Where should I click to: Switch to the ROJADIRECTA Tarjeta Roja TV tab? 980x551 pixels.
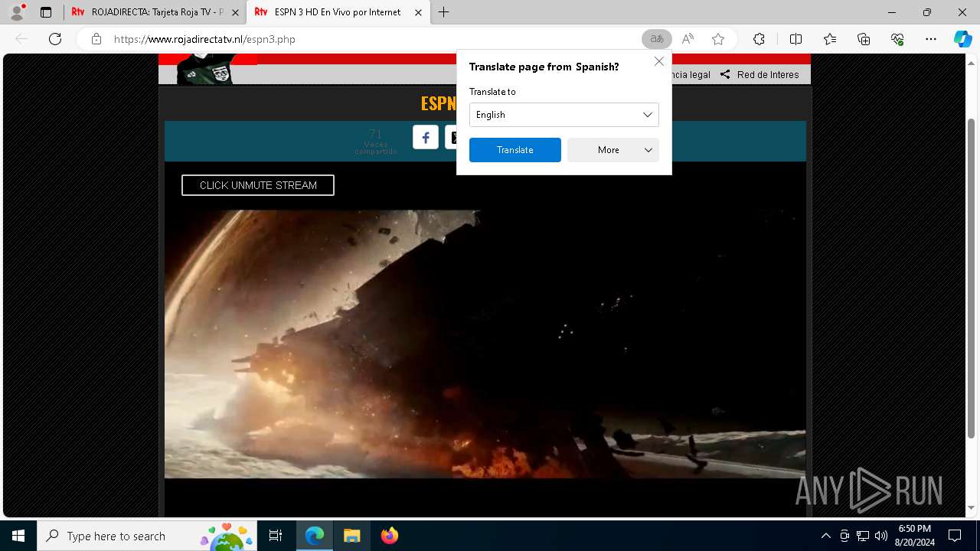[155, 12]
